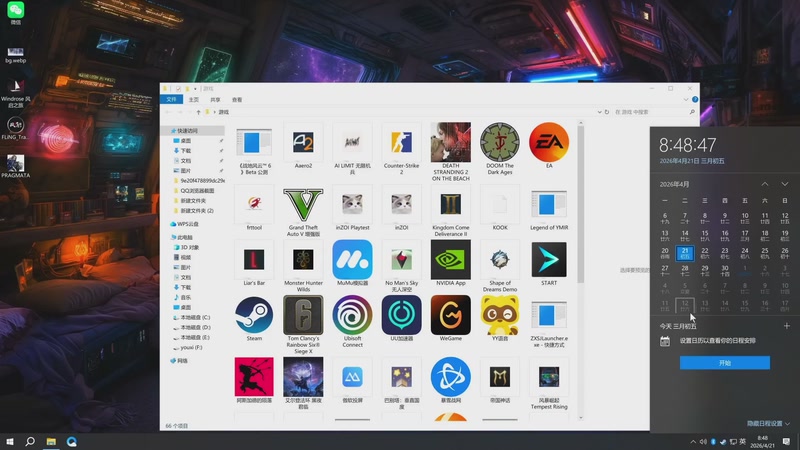Expand the Explorer ribbon chevron

pyautogui.click(x=686, y=99)
